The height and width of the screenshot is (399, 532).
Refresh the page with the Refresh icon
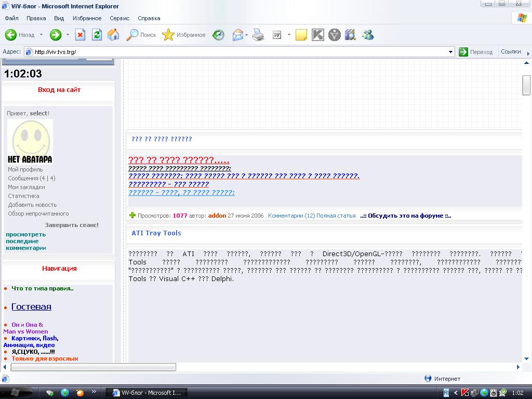97,35
